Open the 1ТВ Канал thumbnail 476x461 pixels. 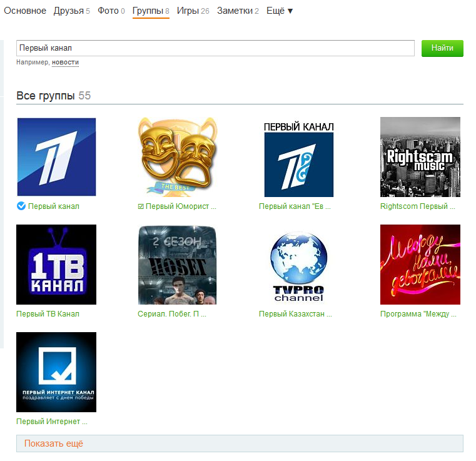click(56, 265)
